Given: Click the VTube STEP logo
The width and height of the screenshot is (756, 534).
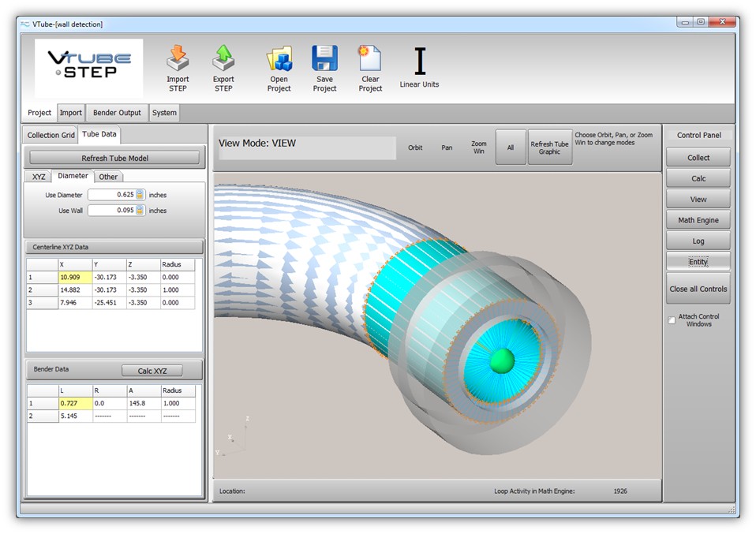Looking at the screenshot, I should 88,68.
